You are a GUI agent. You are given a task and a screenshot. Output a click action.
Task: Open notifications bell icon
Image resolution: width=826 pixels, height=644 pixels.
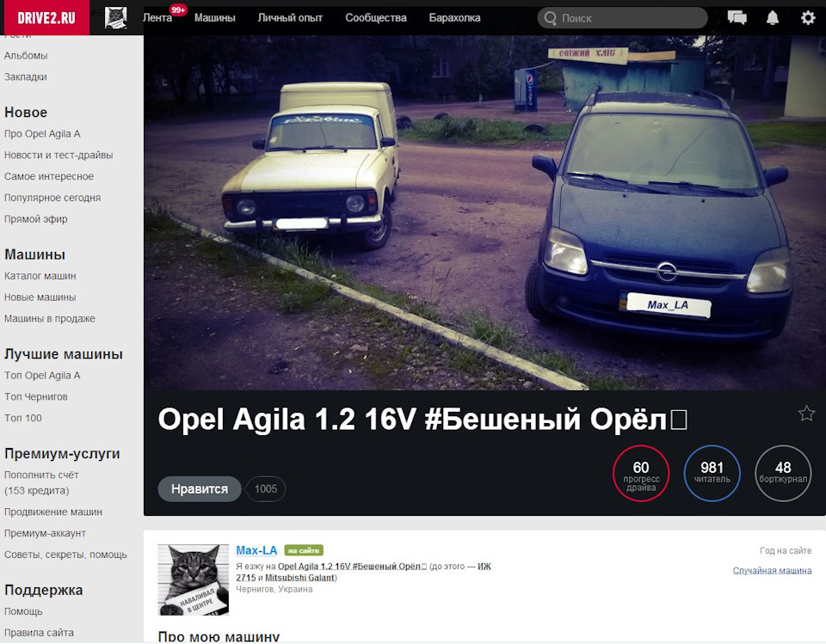click(773, 18)
